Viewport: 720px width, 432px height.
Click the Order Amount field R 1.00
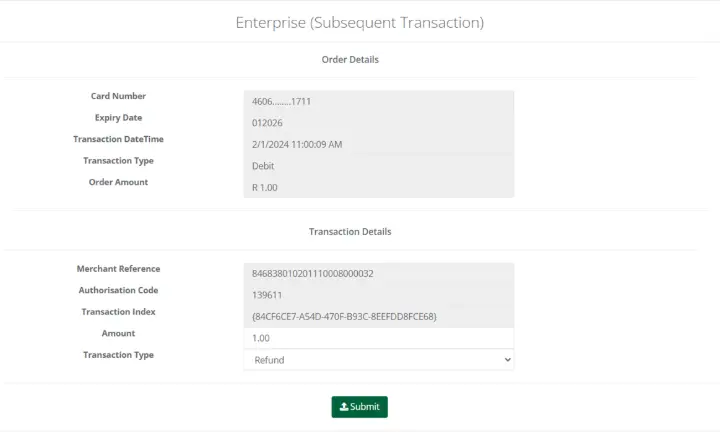point(378,187)
